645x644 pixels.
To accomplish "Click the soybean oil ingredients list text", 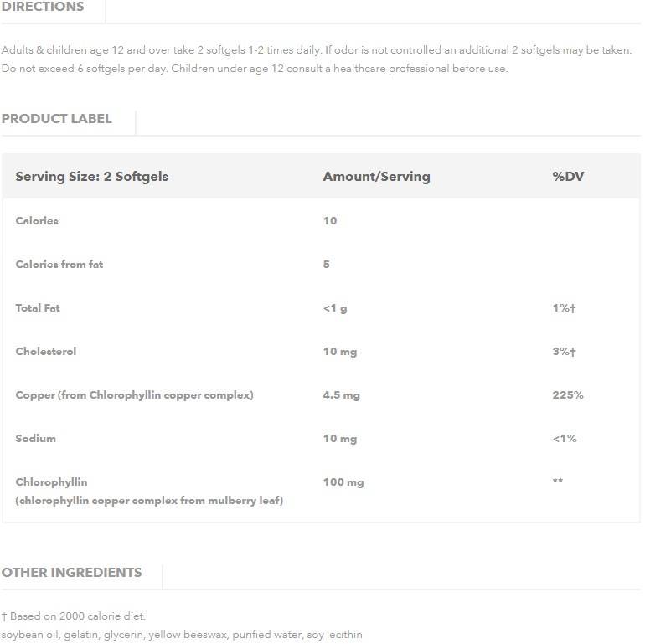I will coord(182,635).
